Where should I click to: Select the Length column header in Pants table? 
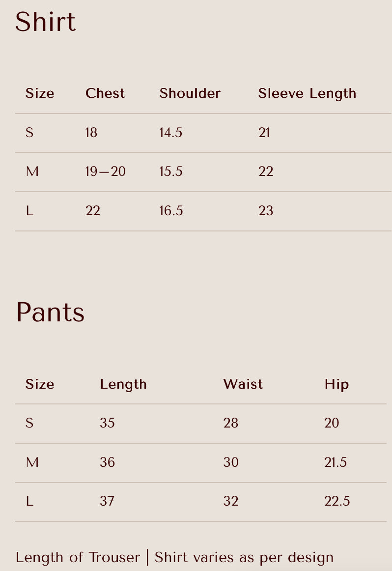click(123, 385)
